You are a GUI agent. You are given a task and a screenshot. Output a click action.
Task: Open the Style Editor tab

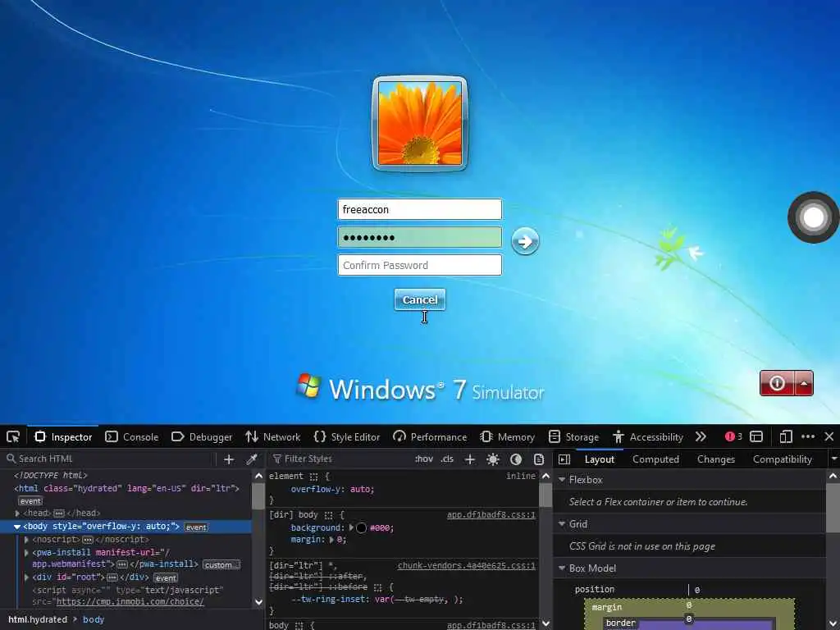tap(347, 437)
